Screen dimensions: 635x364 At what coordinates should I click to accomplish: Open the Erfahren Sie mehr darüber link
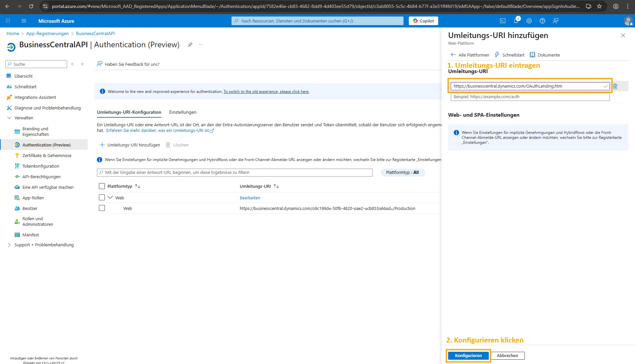pos(160,131)
